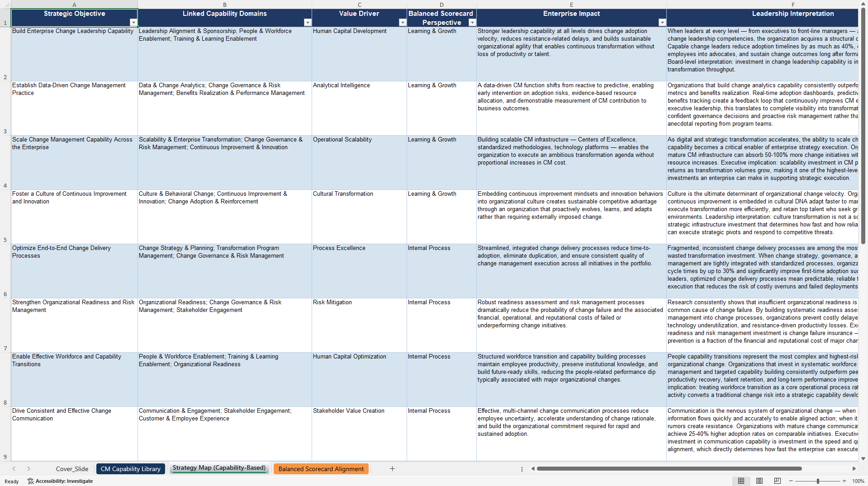868x486 pixels.
Task: Select column B header
Action: (x=224, y=5)
